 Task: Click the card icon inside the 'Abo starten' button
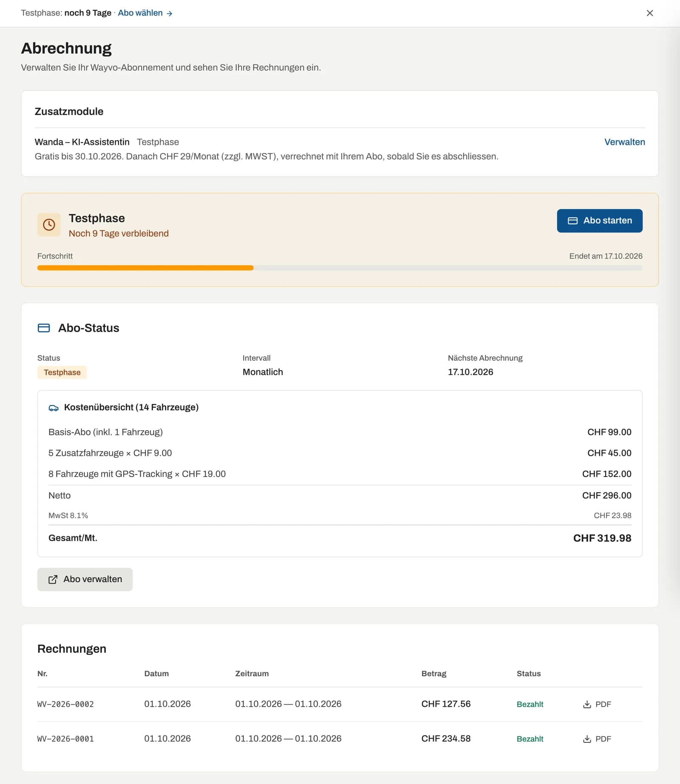click(x=572, y=221)
